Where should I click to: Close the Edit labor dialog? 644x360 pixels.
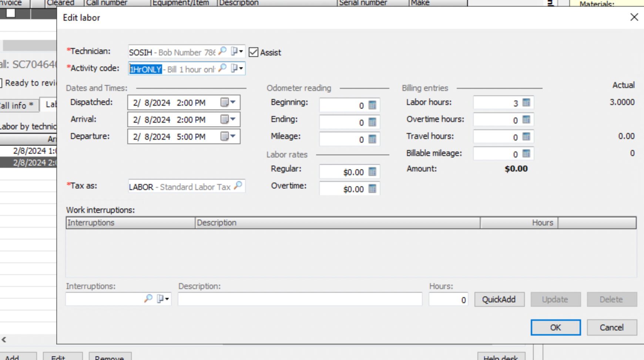coord(634,17)
